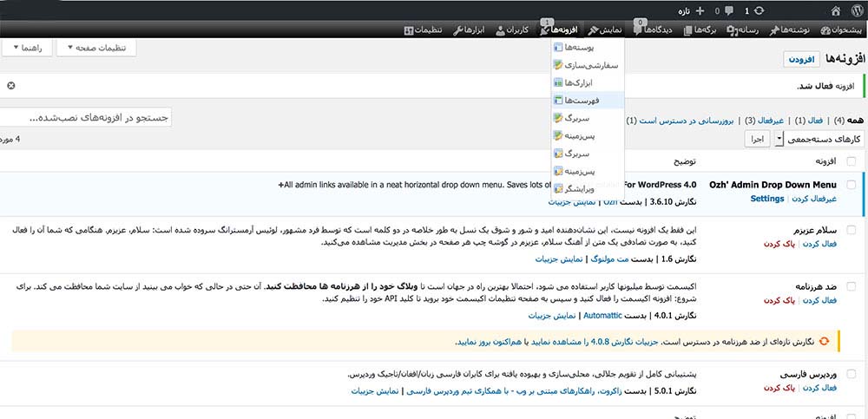This screenshot has height=419, width=868.
Task: Expand the تنظیمات صفحه screen options panel
Action: (96, 48)
